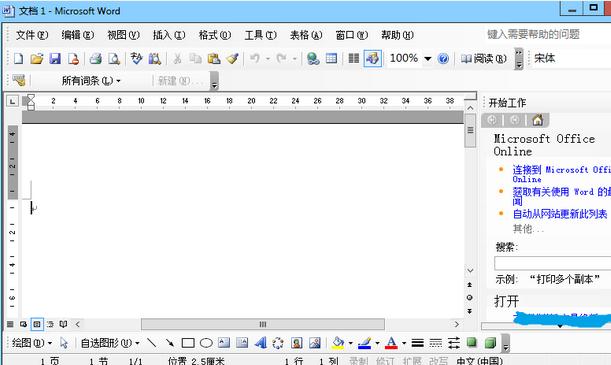Open Fill Color dropdown arrow
Image resolution: width=611 pixels, height=365 pixels.
click(350, 343)
